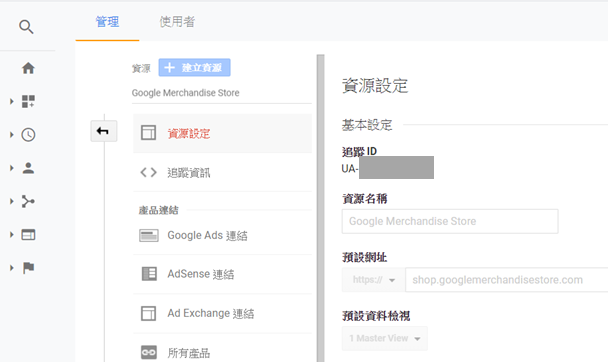Click the 產品連結 section label
Viewport: 608px width, 362px height.
tap(159, 210)
